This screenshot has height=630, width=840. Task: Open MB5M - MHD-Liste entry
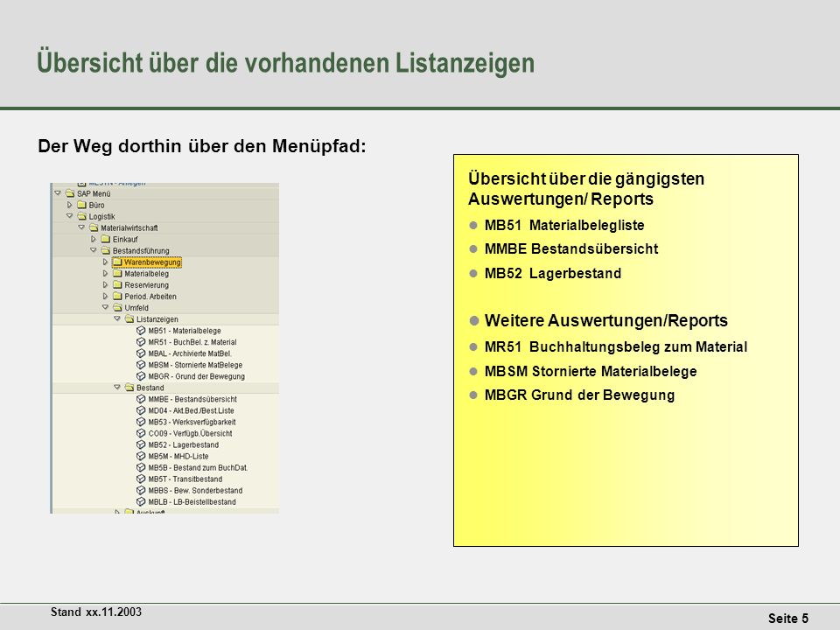(178, 457)
